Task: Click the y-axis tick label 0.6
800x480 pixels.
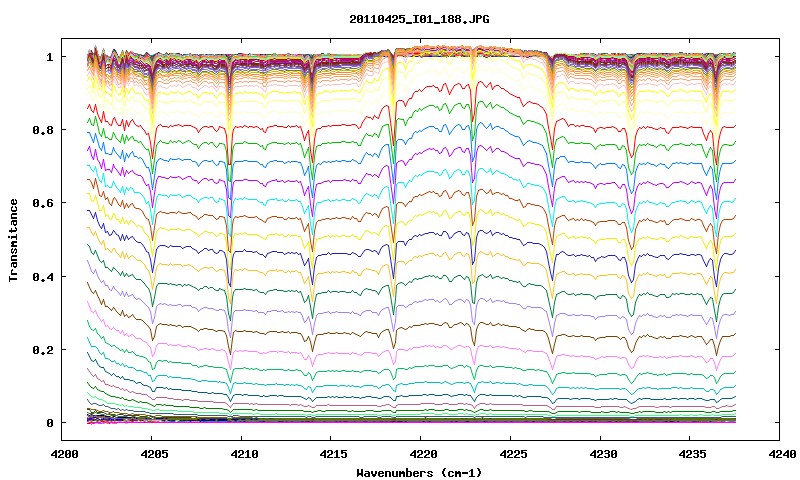Action: [43, 203]
